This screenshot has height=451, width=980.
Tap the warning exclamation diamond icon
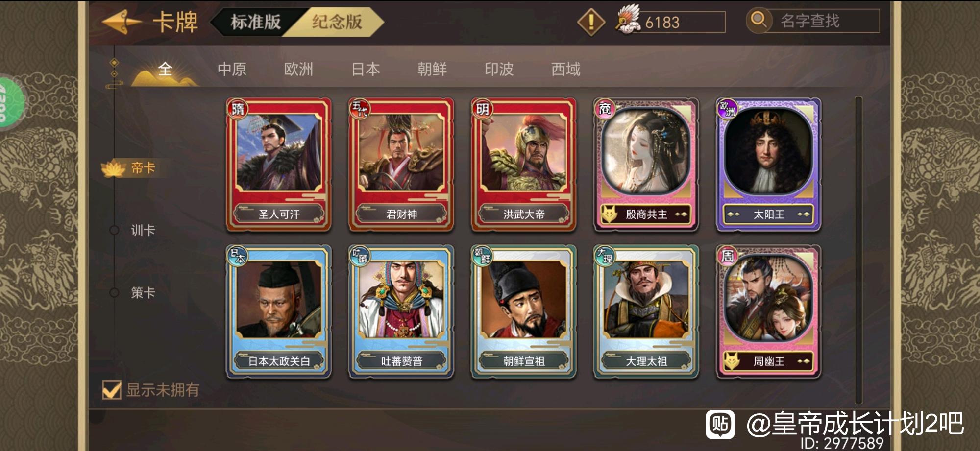click(591, 22)
